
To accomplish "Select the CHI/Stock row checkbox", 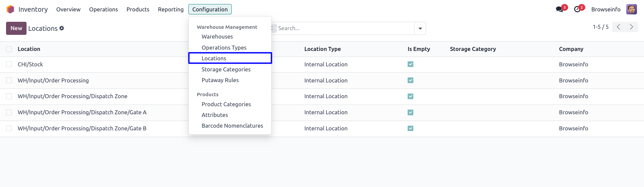I will (x=9, y=64).
